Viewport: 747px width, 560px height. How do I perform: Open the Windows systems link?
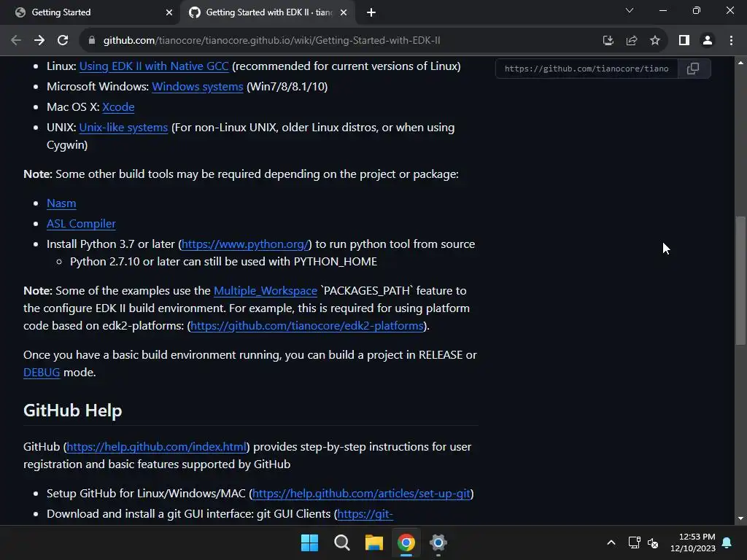click(x=197, y=87)
